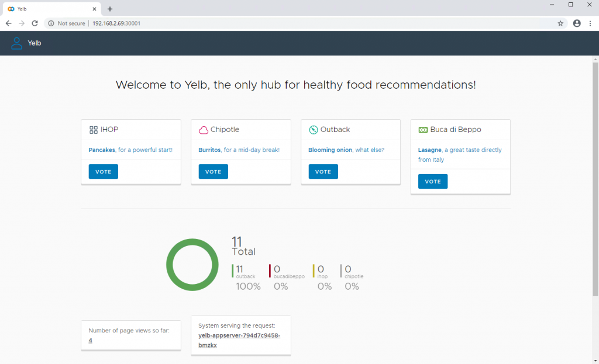Click the Buca di Beppo banknote icon
The height and width of the screenshot is (364, 599).
[x=423, y=130]
